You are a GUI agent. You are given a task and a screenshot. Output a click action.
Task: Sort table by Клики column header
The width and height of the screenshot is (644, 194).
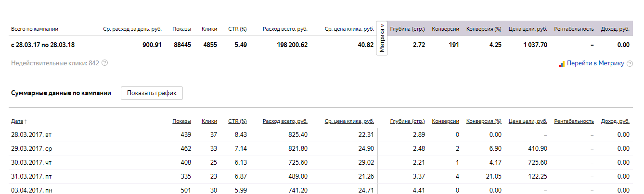[x=209, y=121]
